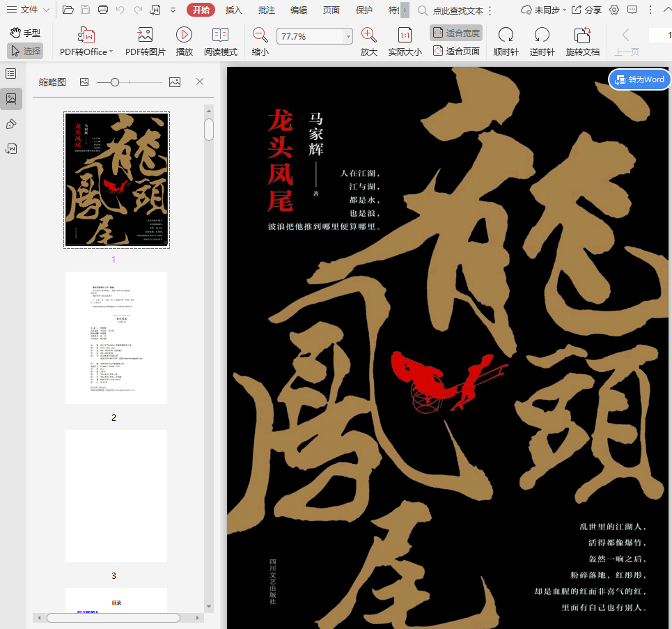Start 播放 slideshow mode
Viewport: 672px width, 629px height.
pyautogui.click(x=185, y=41)
